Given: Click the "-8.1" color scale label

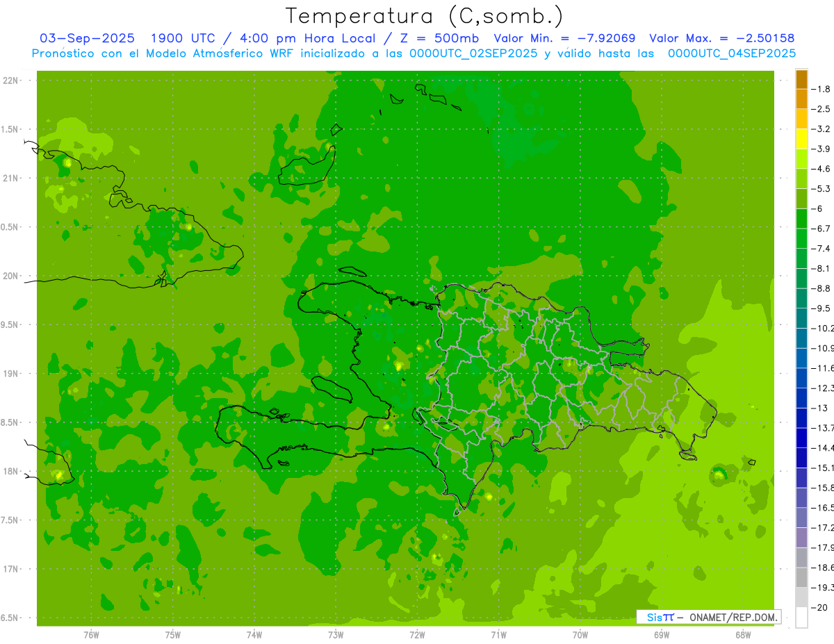Looking at the screenshot, I should tap(822, 268).
